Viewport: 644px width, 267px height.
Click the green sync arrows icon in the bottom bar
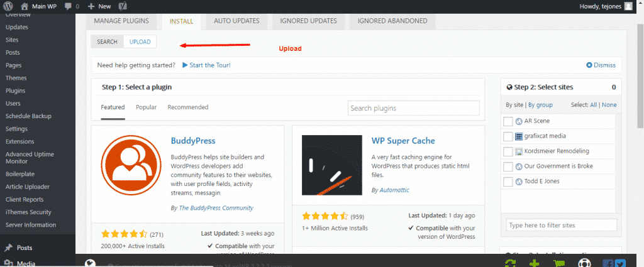tap(511, 264)
